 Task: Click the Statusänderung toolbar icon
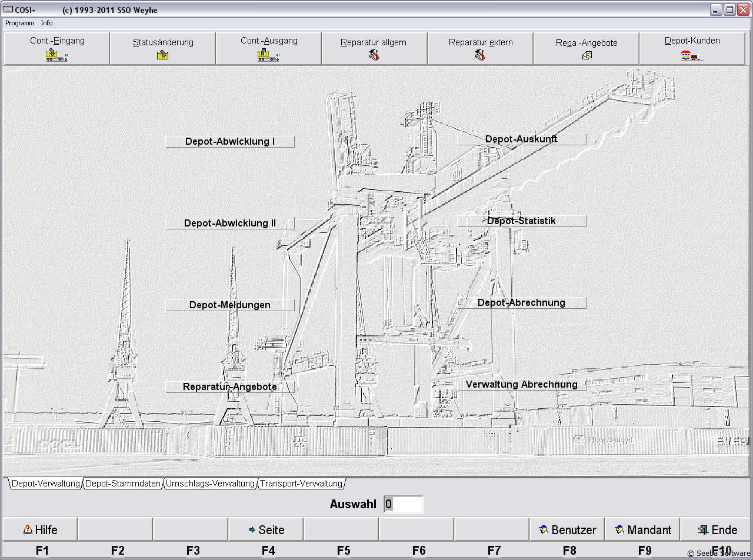tap(163, 55)
